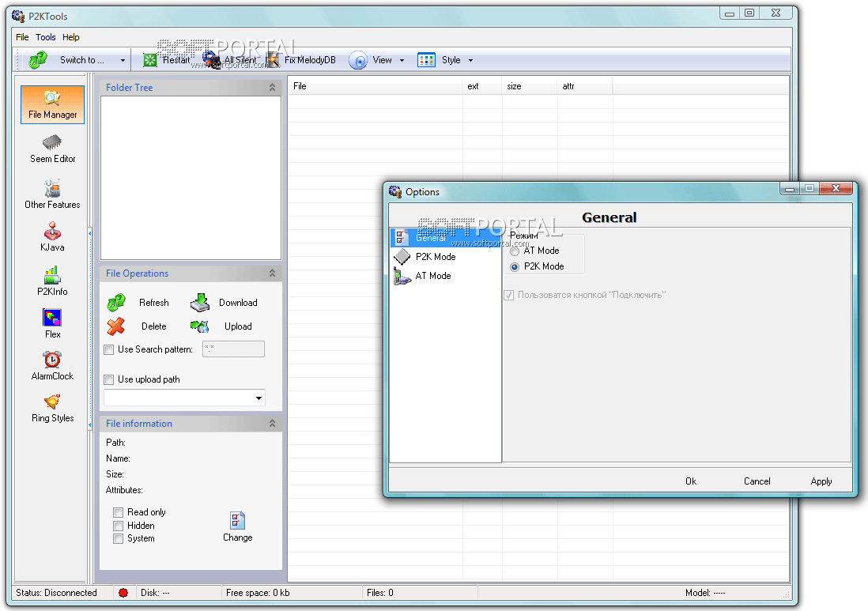Image resolution: width=868 pixels, height=611 pixels.
Task: Open the Style dropdown arrow
Action: pyautogui.click(x=470, y=60)
